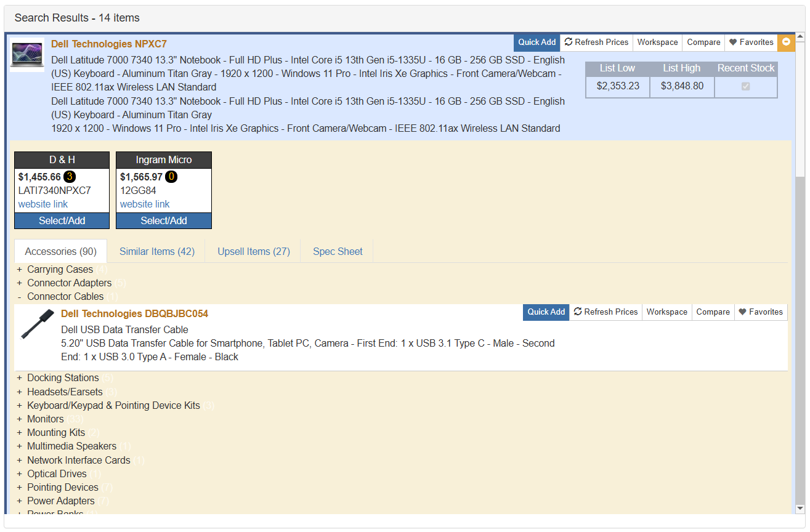Image resolution: width=810 pixels, height=532 pixels.
Task: Collapse the NPXC7 item with orange minus icon
Action: coord(786,42)
